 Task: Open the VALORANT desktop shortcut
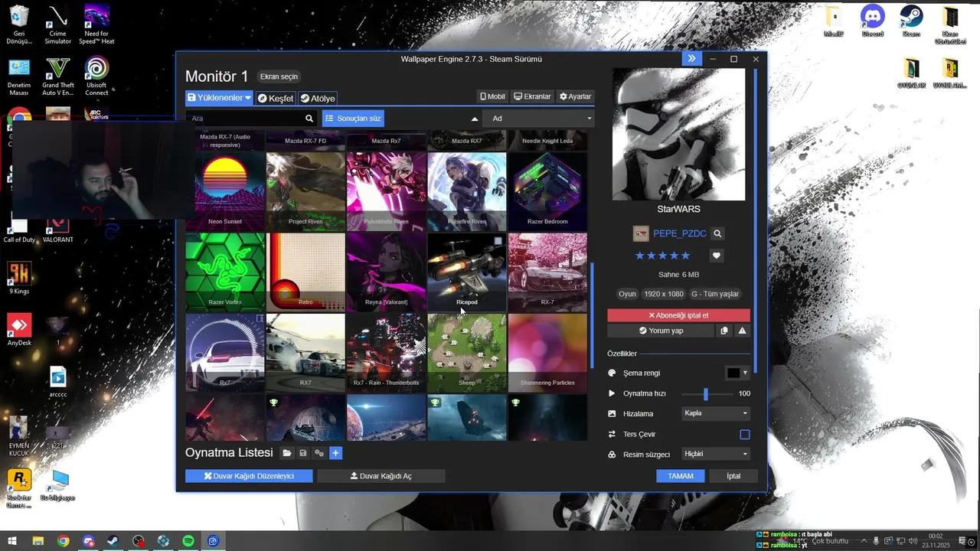click(x=57, y=230)
